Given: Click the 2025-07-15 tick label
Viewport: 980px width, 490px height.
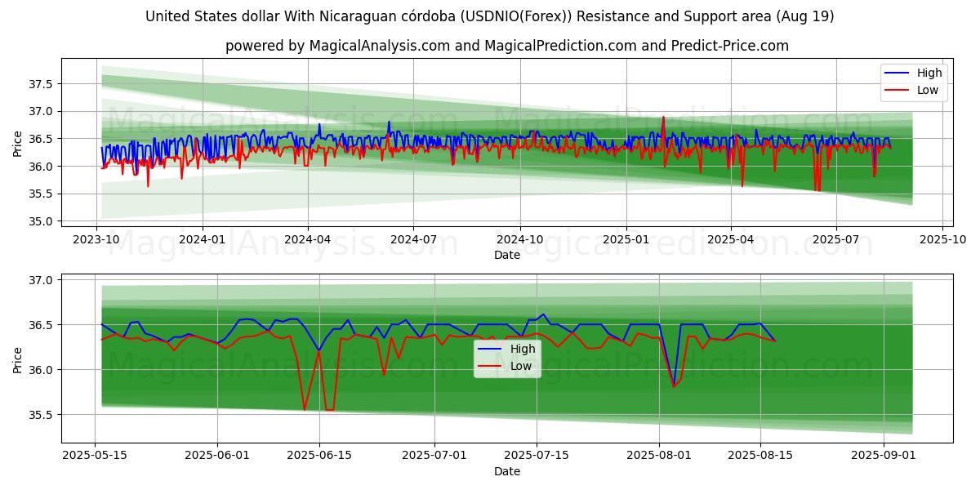Looking at the screenshot, I should [x=536, y=456].
